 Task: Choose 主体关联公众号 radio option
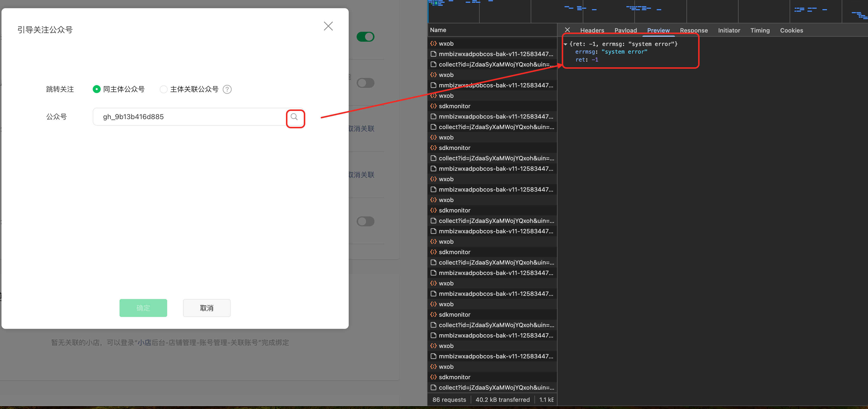tap(164, 89)
